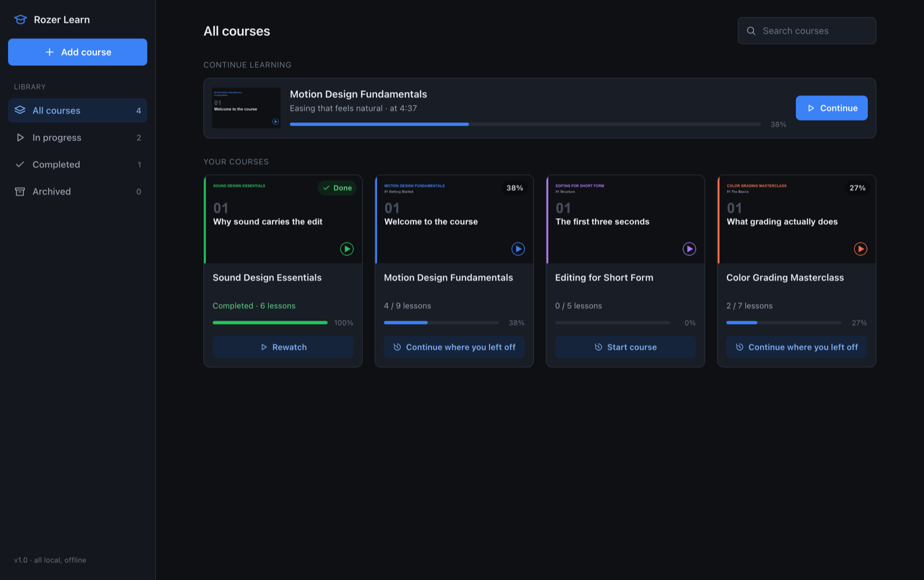Click history icon in Motion Design continue button
The image size is (924, 580).
pos(397,347)
